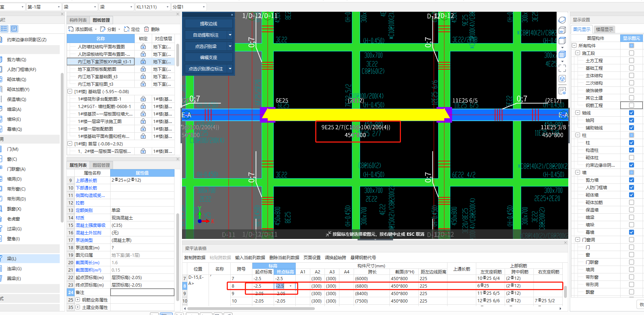Toggle lock icon for 内江地下室柱图_t3
The width and height of the screenshot is (644, 315).
point(143,84)
